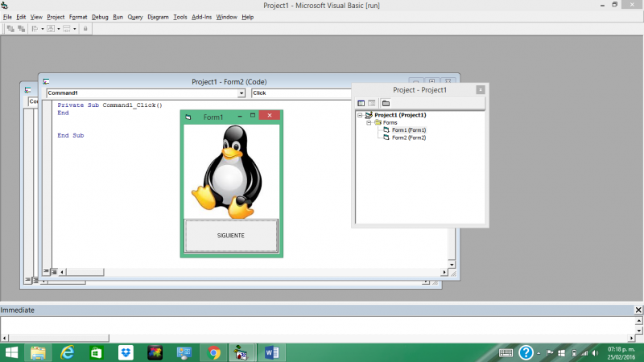Click the blue help question mark tray icon

point(526,353)
